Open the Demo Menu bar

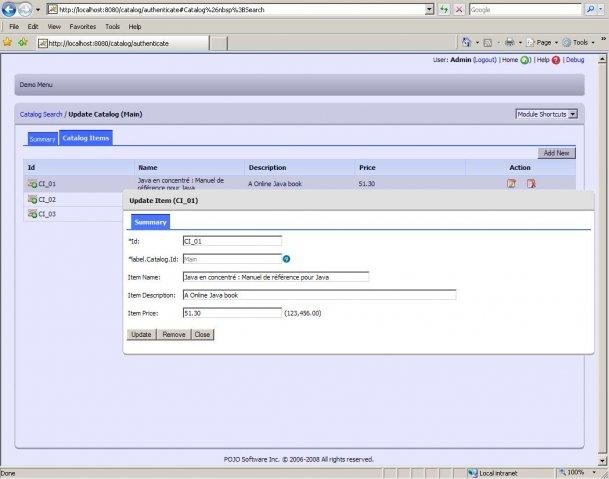coord(299,85)
